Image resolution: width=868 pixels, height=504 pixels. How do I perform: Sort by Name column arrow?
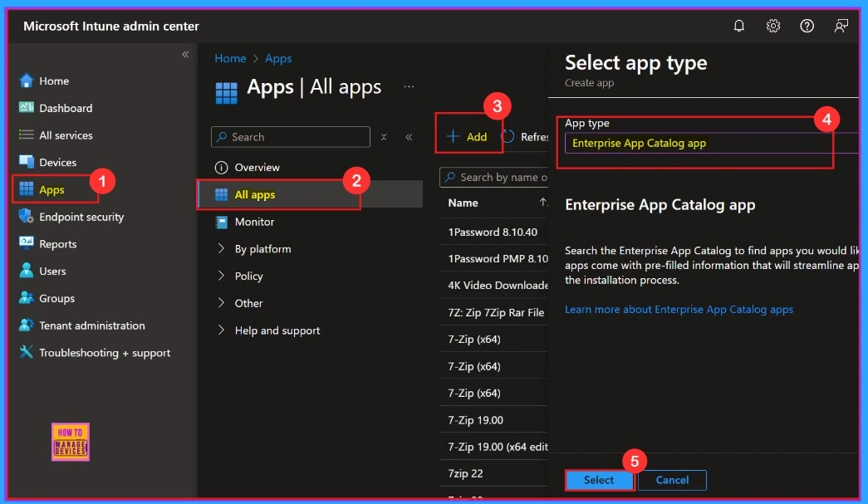pos(543,203)
